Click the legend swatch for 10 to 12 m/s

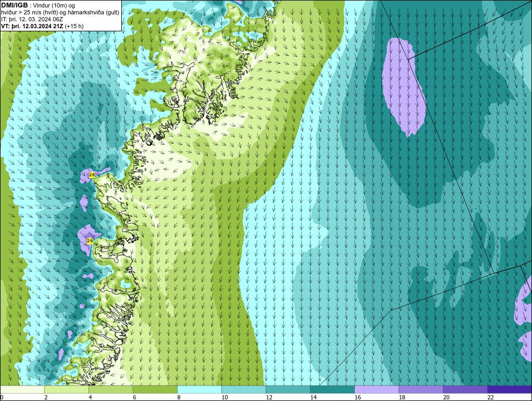tap(244, 389)
